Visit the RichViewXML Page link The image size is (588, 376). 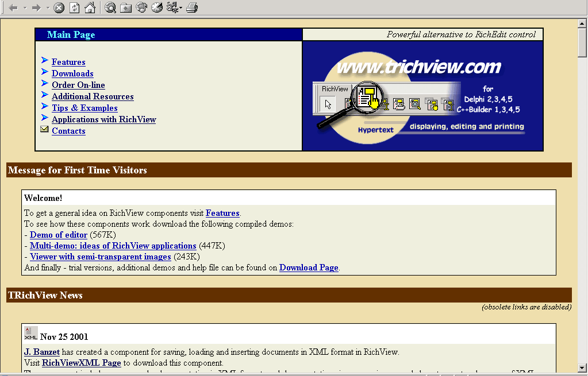81,363
